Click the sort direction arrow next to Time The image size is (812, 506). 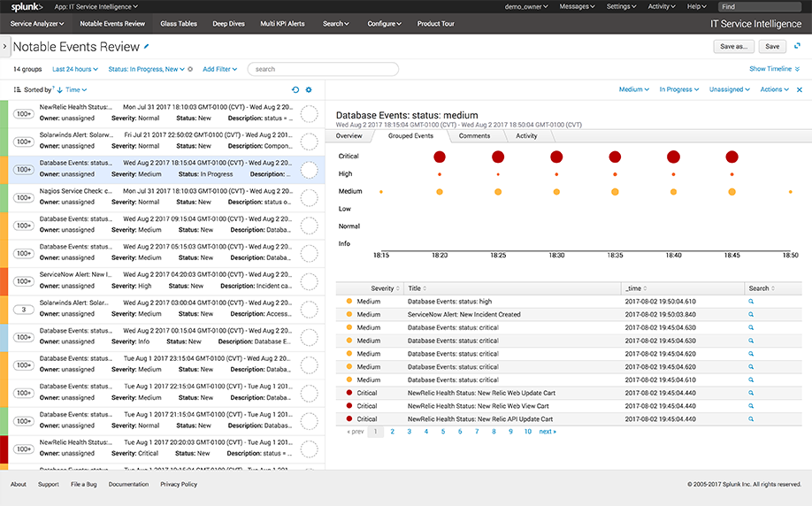click(x=59, y=90)
